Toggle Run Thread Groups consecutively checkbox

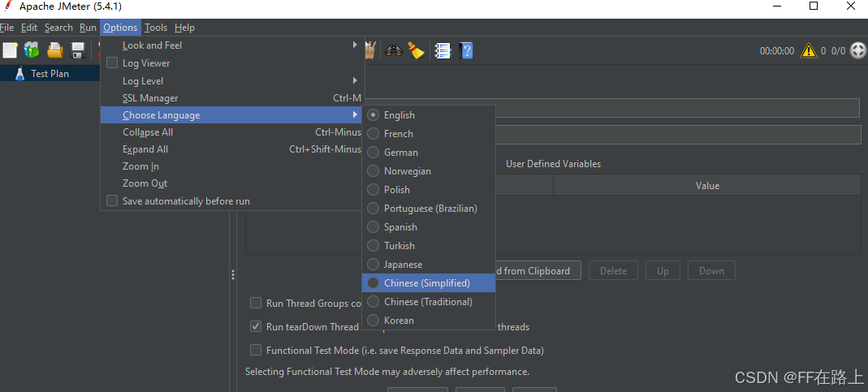(x=256, y=303)
